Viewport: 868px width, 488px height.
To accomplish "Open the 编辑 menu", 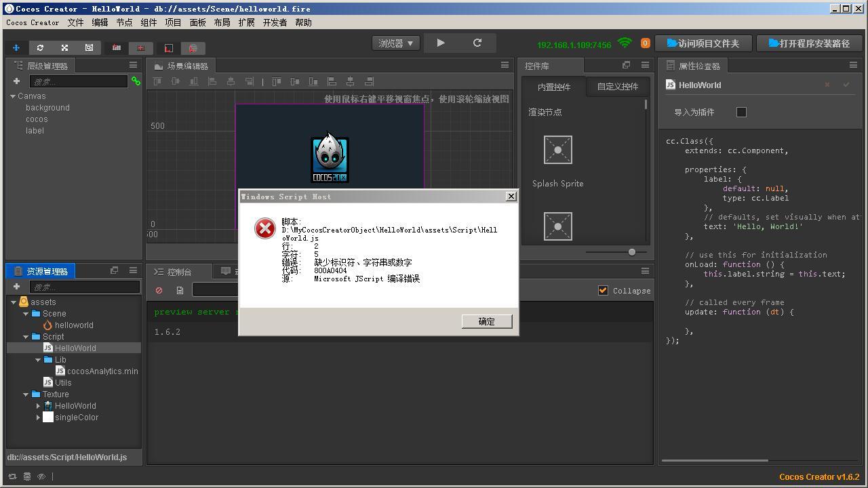I will (x=100, y=22).
